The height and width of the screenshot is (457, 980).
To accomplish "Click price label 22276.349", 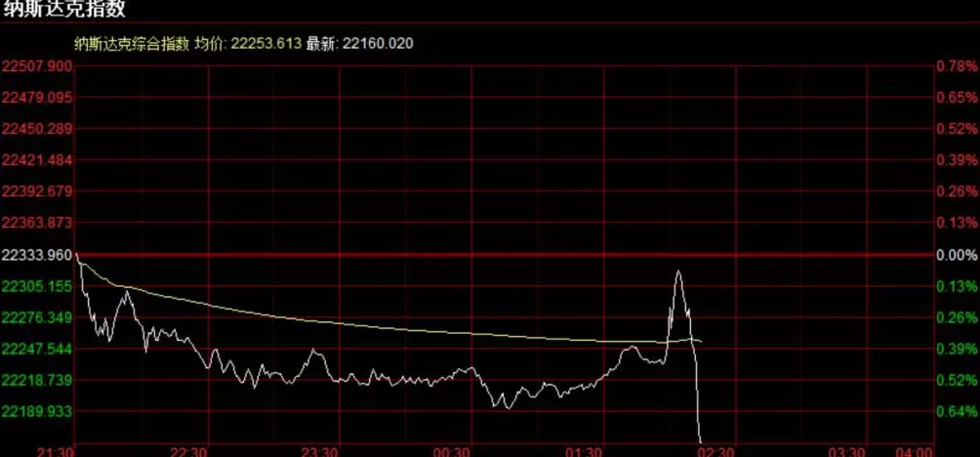I will click(x=37, y=317).
